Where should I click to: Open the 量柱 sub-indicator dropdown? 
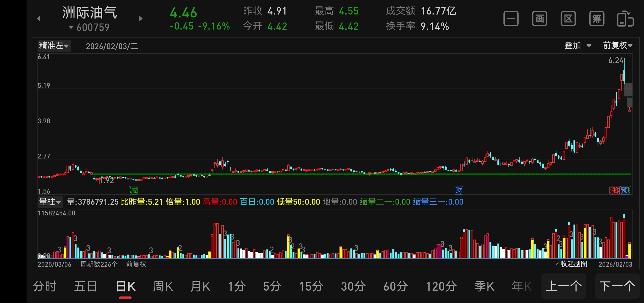(50, 202)
